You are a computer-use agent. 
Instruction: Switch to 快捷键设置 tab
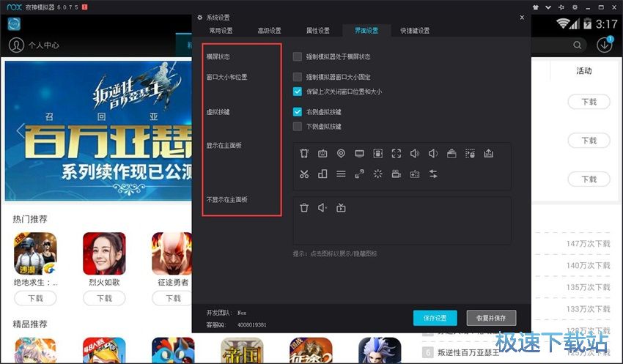[x=415, y=31]
